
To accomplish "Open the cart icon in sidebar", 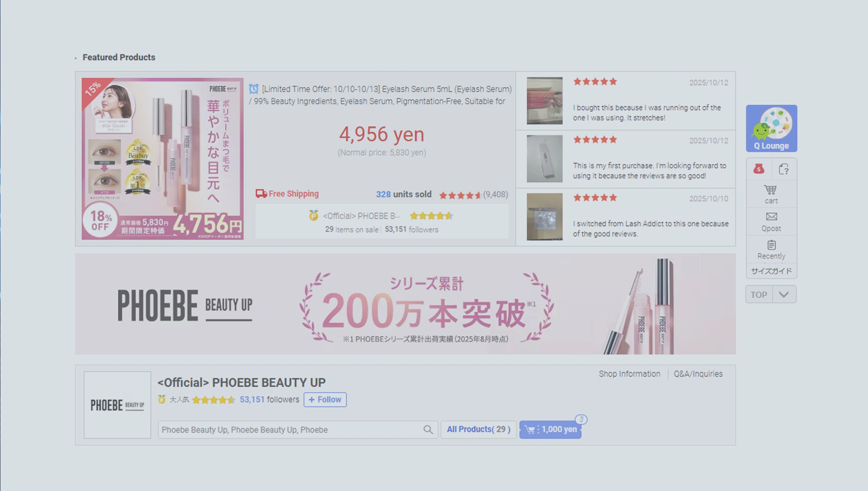I will (771, 194).
